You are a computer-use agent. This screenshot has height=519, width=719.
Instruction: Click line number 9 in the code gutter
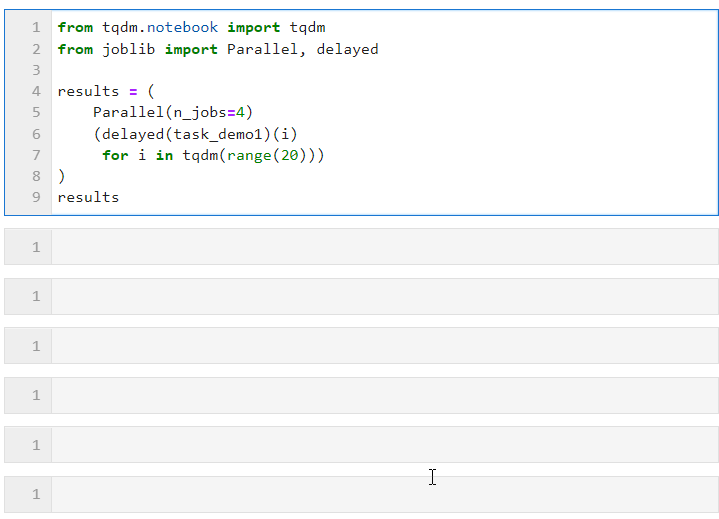pyautogui.click(x=36, y=198)
